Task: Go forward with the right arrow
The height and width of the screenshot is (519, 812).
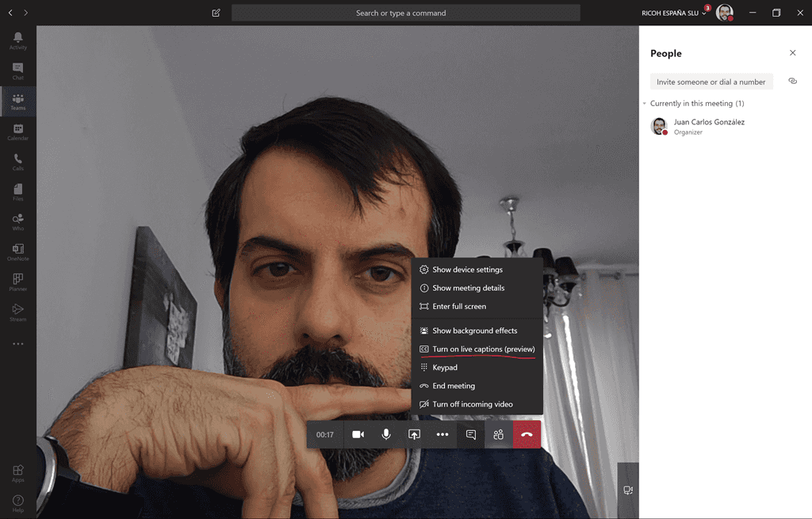Action: tap(26, 13)
